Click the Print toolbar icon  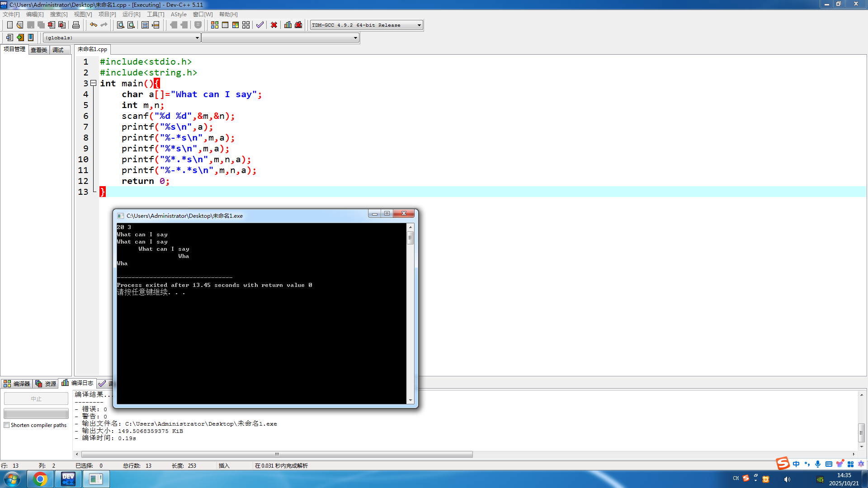point(76,25)
